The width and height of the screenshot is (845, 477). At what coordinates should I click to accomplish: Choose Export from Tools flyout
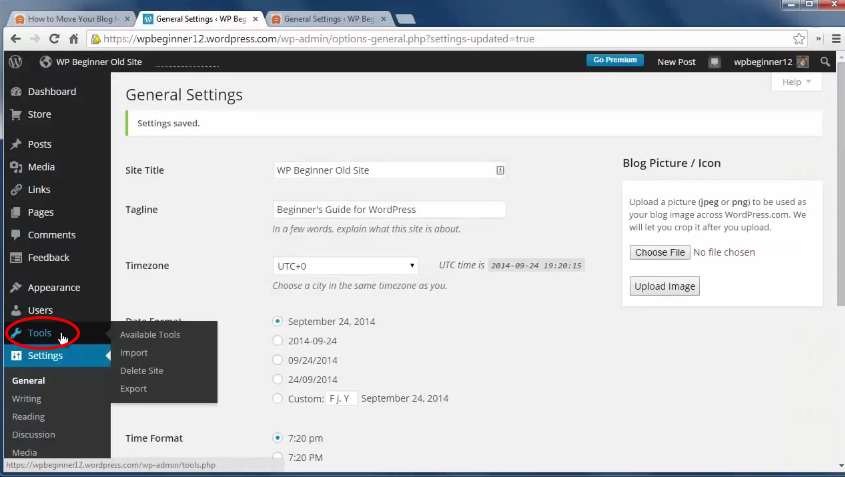point(133,389)
